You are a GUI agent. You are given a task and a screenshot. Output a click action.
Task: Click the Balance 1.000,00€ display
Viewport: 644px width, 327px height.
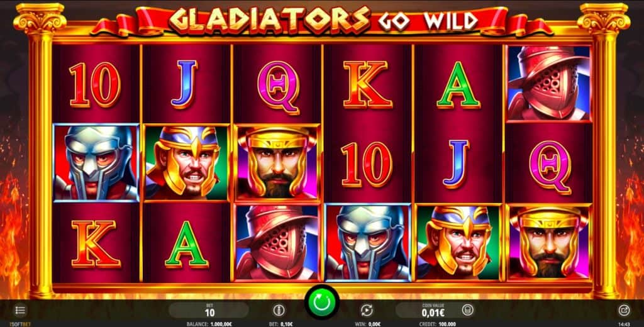click(210, 324)
